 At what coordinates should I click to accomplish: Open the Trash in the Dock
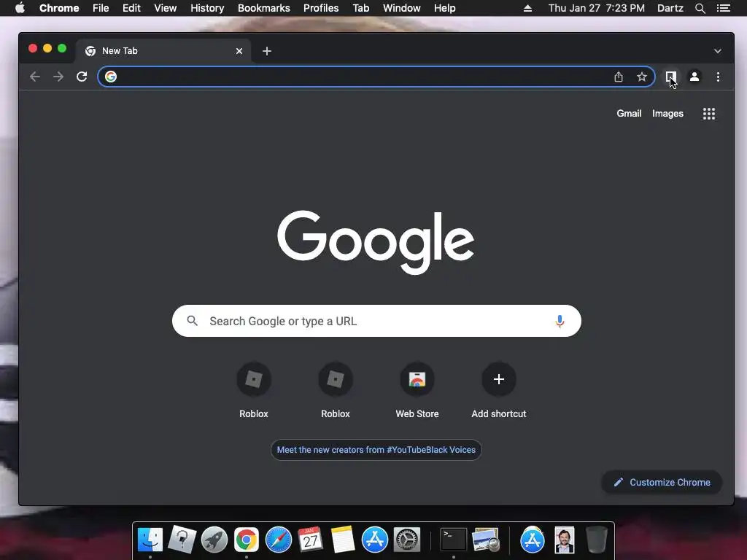(596, 540)
